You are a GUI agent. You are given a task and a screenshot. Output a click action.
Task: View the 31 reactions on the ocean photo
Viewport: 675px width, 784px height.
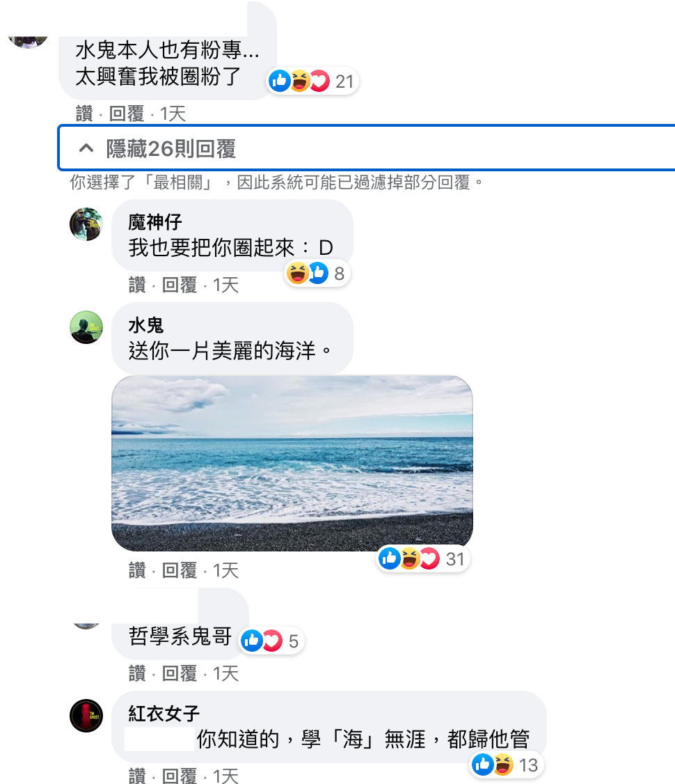coord(422,558)
